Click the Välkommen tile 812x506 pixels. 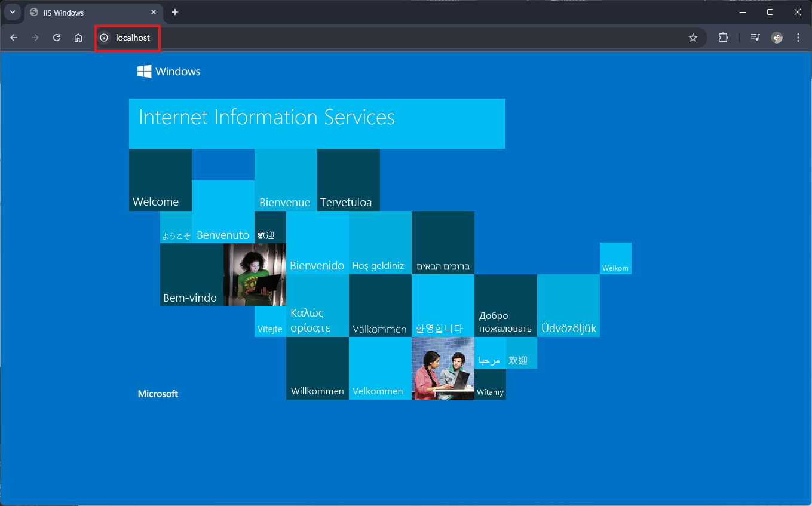click(380, 305)
